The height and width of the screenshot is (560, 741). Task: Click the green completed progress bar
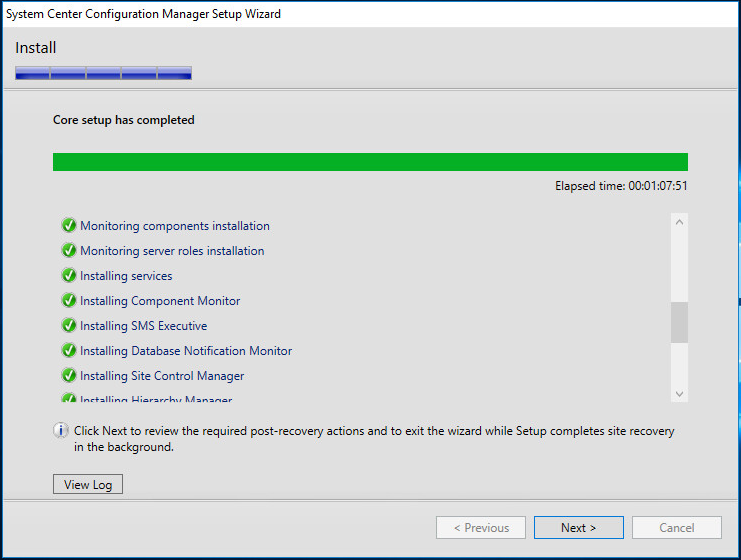370,162
